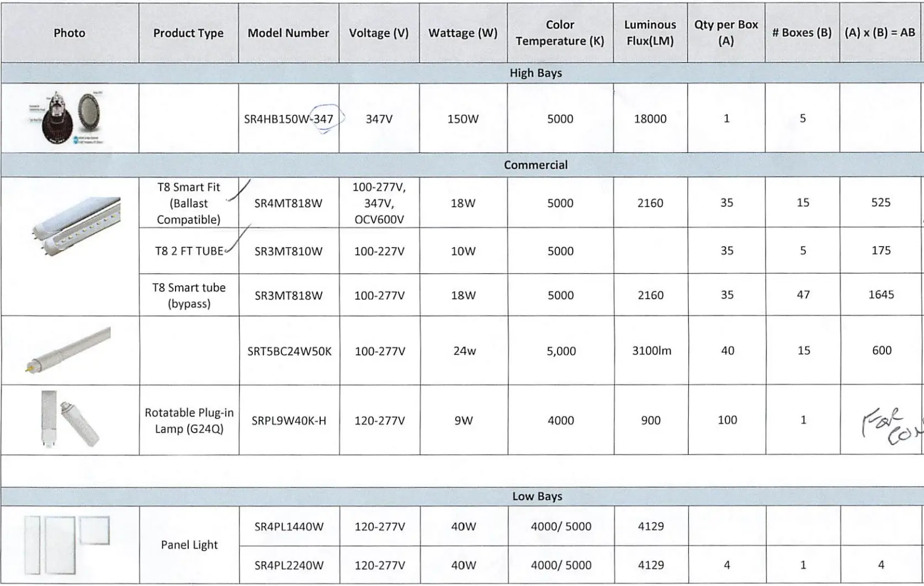The height and width of the screenshot is (586, 924).
Task: Click the 18000 luminous flux value
Action: coord(650,119)
